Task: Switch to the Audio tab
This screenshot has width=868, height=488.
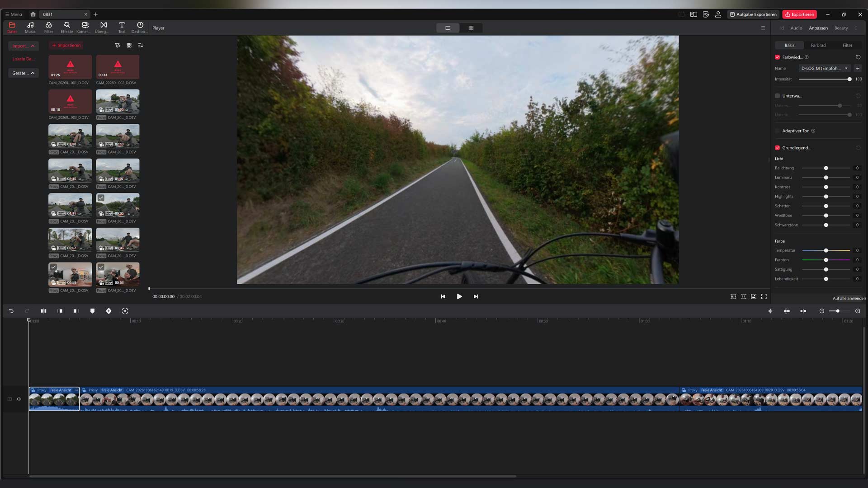Action: point(796,28)
